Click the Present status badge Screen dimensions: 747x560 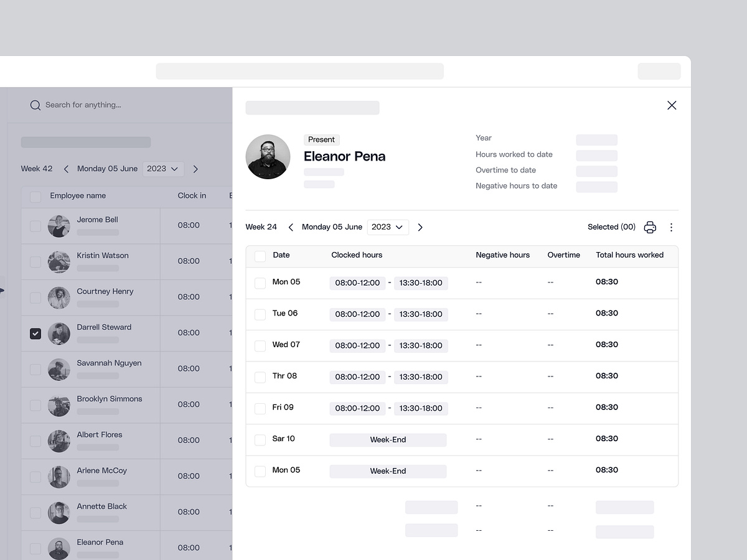321,139
